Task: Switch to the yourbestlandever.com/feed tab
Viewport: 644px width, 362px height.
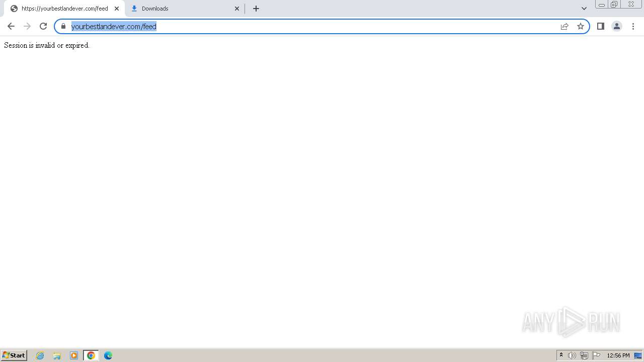Action: [64, 9]
